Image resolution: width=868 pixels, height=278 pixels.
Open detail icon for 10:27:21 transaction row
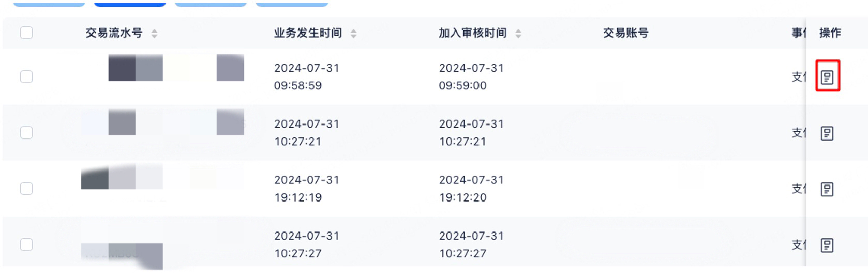[x=827, y=133]
